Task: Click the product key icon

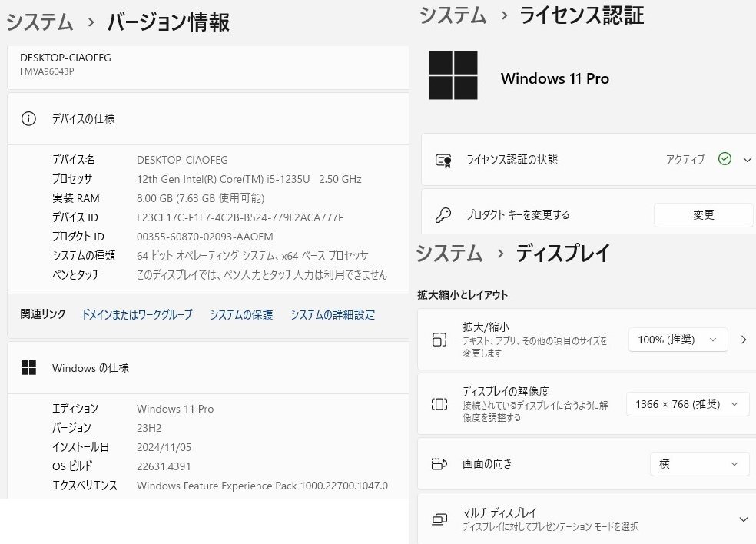Action: [443, 215]
